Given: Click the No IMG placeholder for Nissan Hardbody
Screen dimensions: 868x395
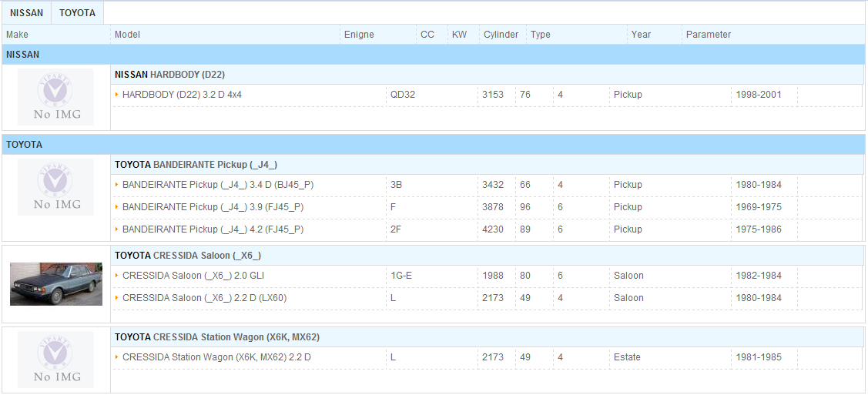Looking at the screenshot, I should (x=56, y=97).
